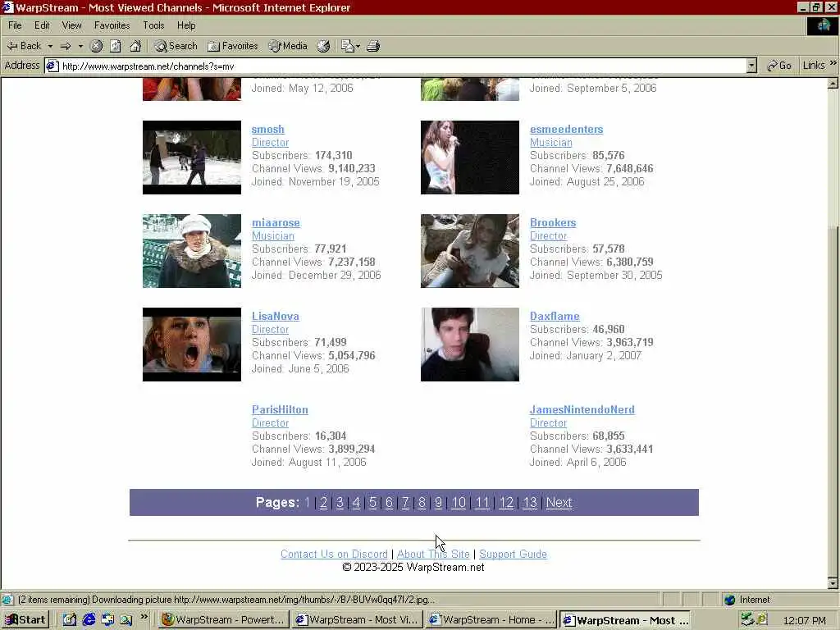840x630 pixels.
Task: Open the miaarose thumbnail
Action: pyautogui.click(x=192, y=251)
